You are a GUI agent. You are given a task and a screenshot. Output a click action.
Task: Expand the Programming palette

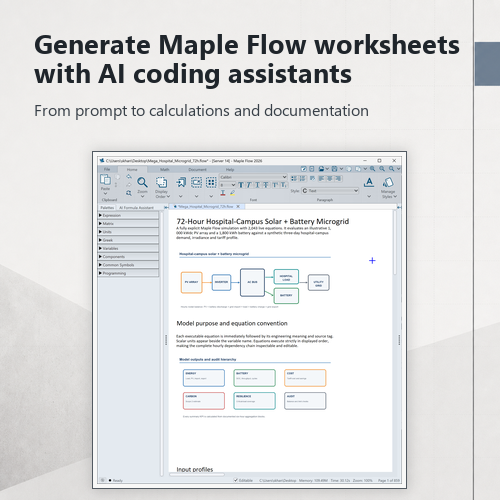click(128, 273)
